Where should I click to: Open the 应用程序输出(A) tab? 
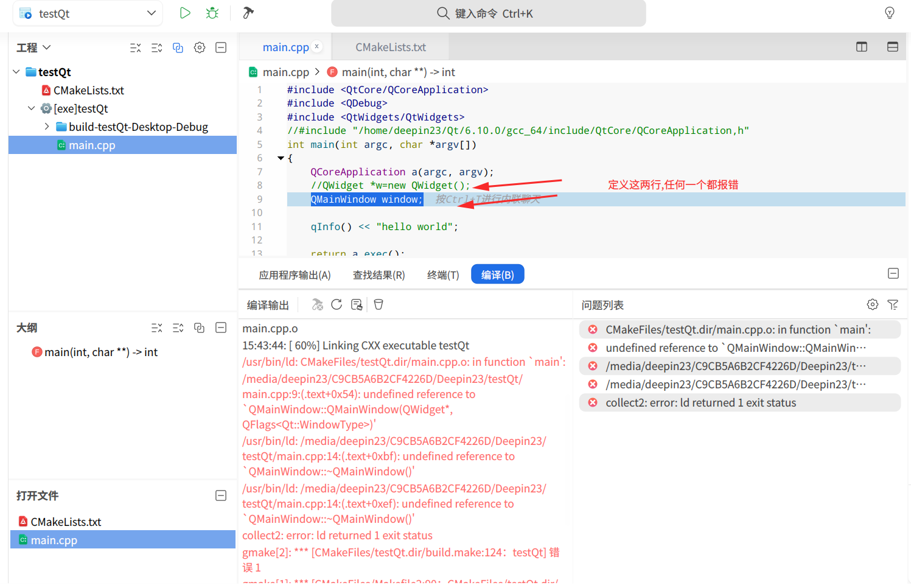[x=295, y=275]
